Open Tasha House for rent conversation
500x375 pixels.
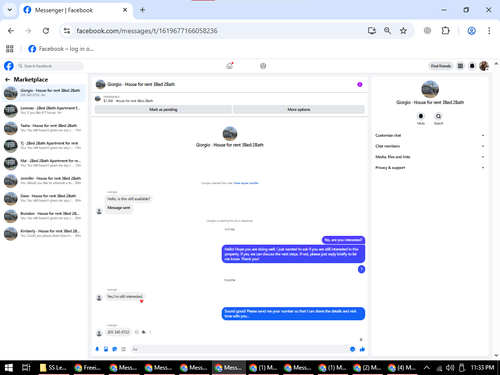coord(44,128)
